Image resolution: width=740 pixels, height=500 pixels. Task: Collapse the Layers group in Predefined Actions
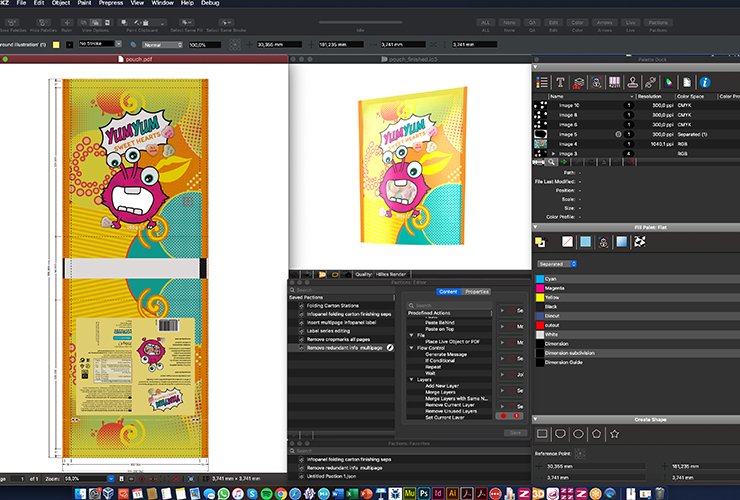click(412, 379)
